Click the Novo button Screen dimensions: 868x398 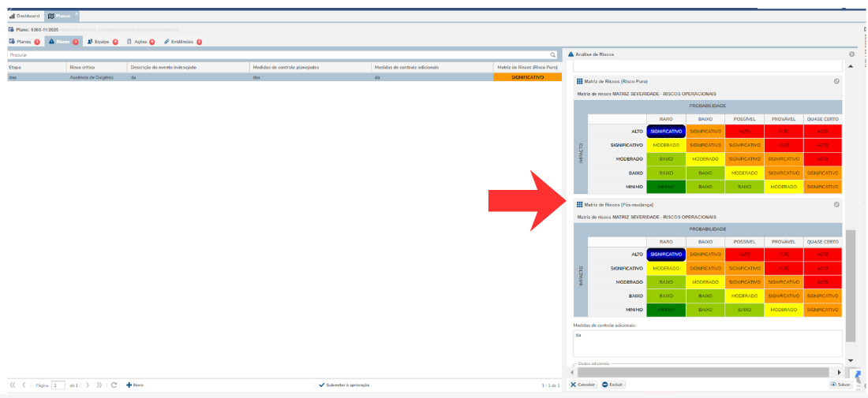[135, 385]
